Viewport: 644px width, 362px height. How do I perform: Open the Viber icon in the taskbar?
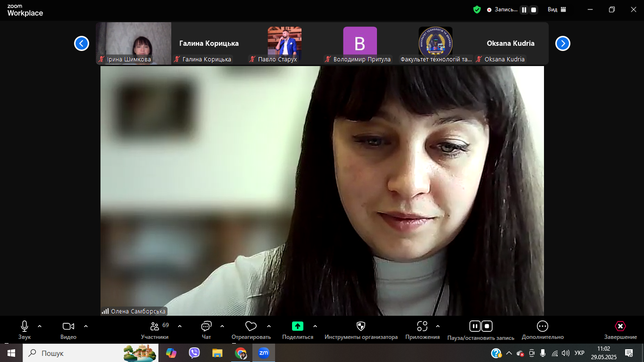[194, 353]
